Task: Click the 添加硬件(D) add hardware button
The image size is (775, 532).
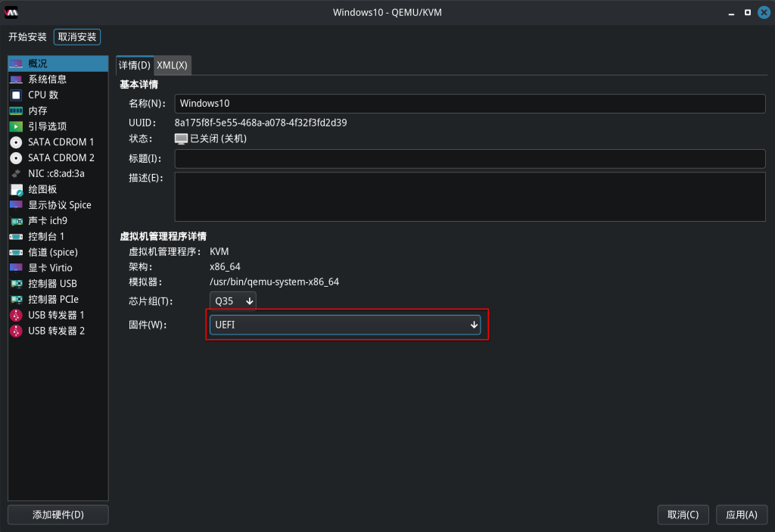Action: (x=58, y=515)
